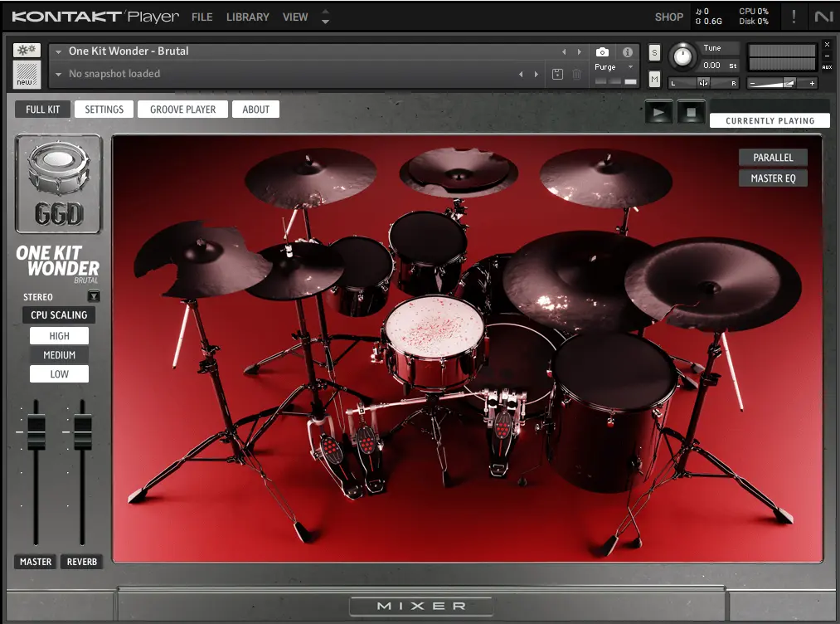Click the exclamation warning icon
This screenshot has height=624, width=840.
pyautogui.click(x=794, y=16)
